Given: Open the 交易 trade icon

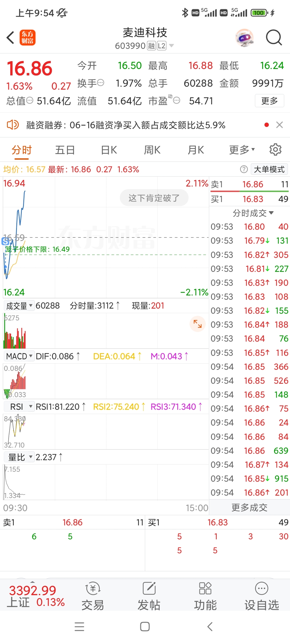Looking at the screenshot, I should (93, 596).
